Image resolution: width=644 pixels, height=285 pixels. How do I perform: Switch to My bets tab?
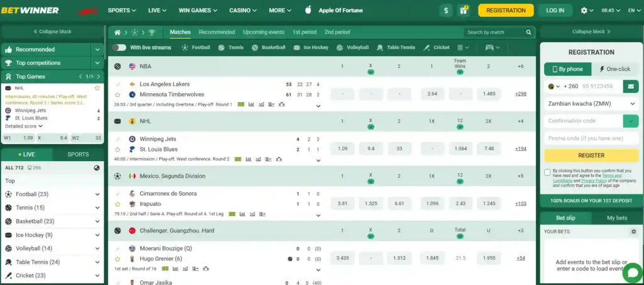[617, 218]
